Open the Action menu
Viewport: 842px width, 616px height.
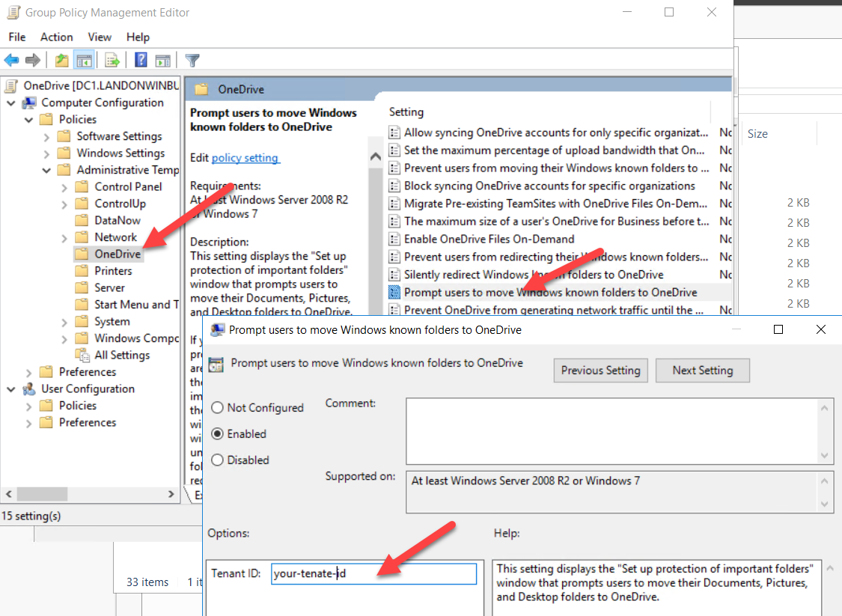click(x=56, y=36)
